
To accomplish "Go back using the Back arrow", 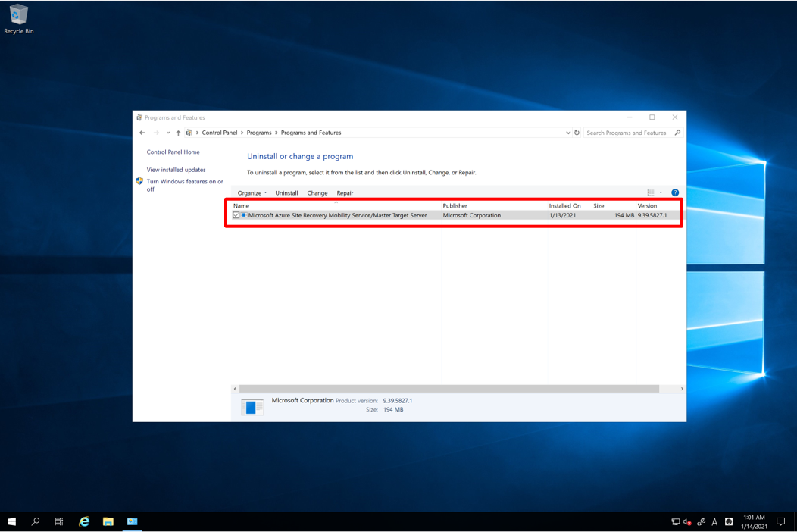I will 142,133.
